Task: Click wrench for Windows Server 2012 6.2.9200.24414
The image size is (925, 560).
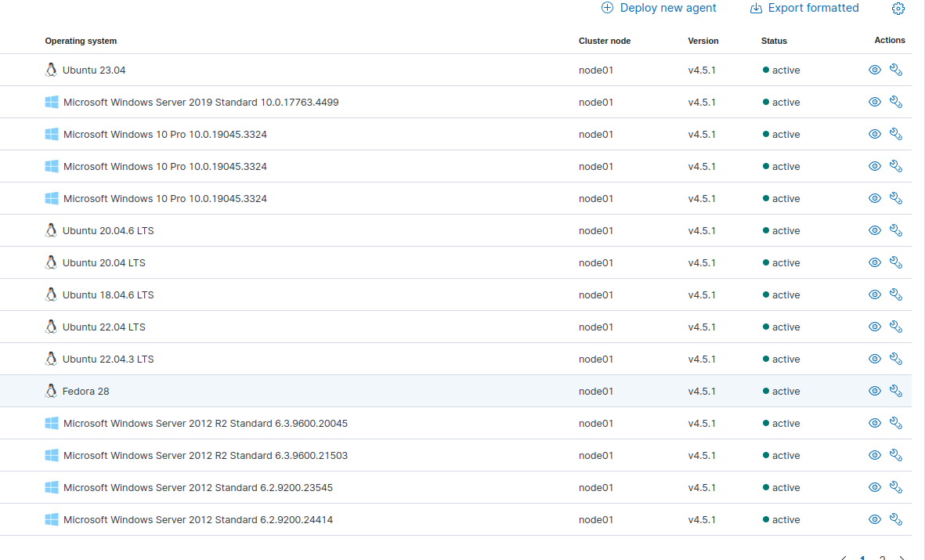Action: pos(896,519)
